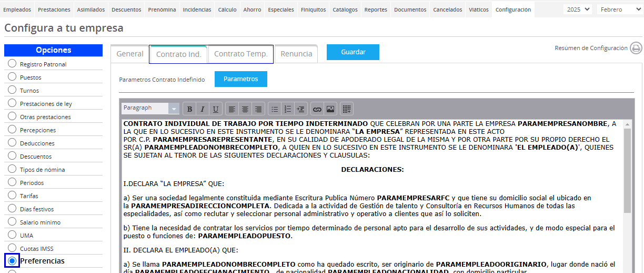This screenshot has height=273, width=644.
Task: Center-align text in the editor
Action: (x=245, y=109)
